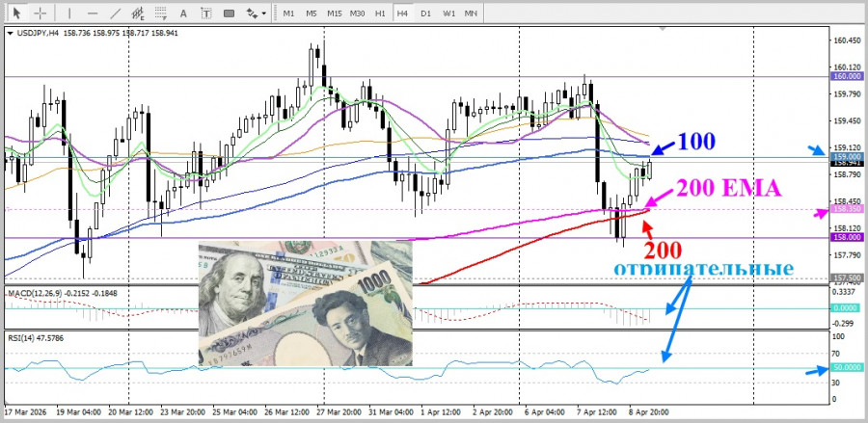The height and width of the screenshot is (423, 868).
Task: Switch chart to H1 timeframe
Action: 380,13
